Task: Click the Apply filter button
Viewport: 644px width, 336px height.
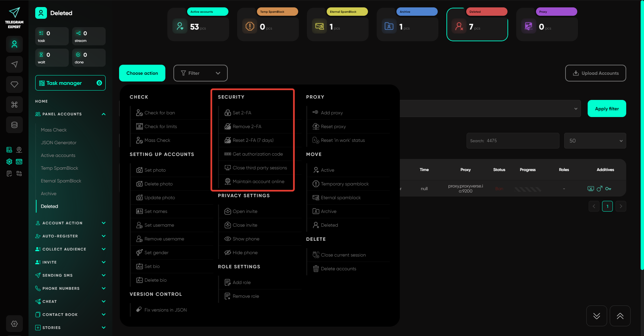Action: click(x=606, y=109)
